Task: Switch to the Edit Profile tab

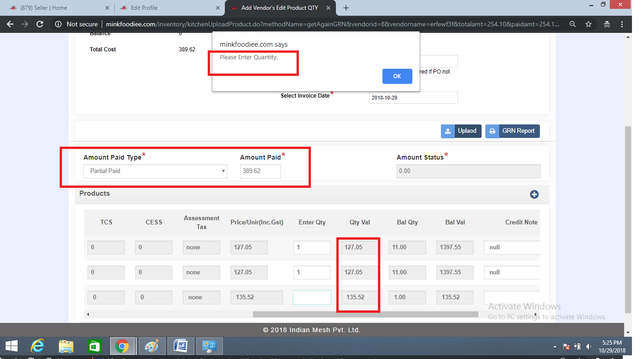Action: (169, 8)
